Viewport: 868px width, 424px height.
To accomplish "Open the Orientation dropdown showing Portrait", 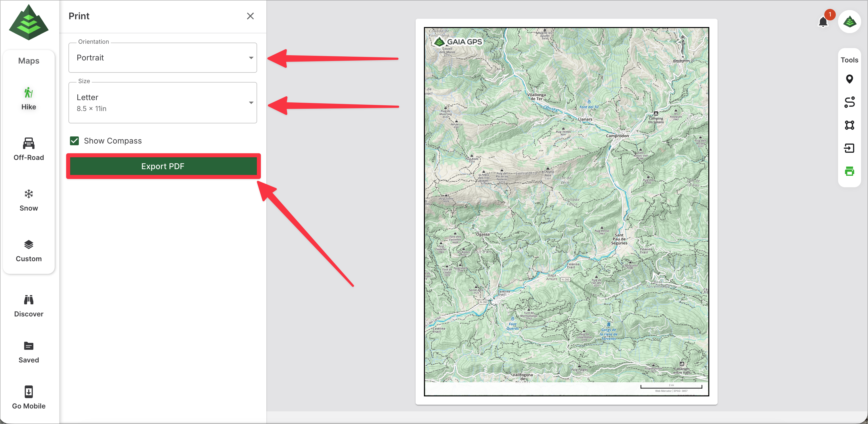I will click(162, 58).
